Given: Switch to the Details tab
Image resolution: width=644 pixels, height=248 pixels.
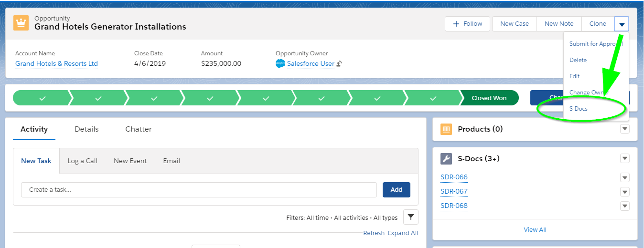Looking at the screenshot, I should click(x=86, y=129).
